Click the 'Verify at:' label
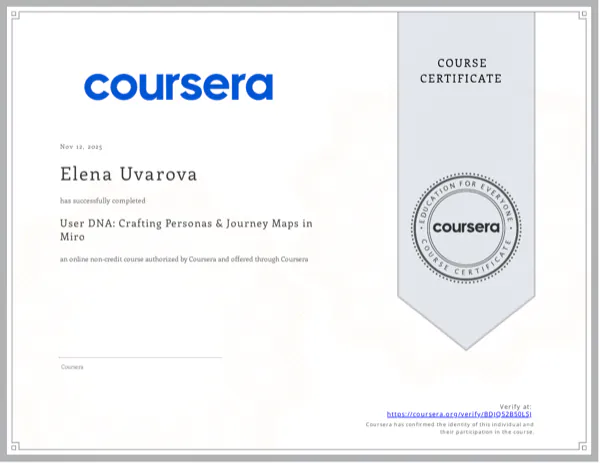Image resolution: width=600 pixels, height=463 pixels. 515,406
